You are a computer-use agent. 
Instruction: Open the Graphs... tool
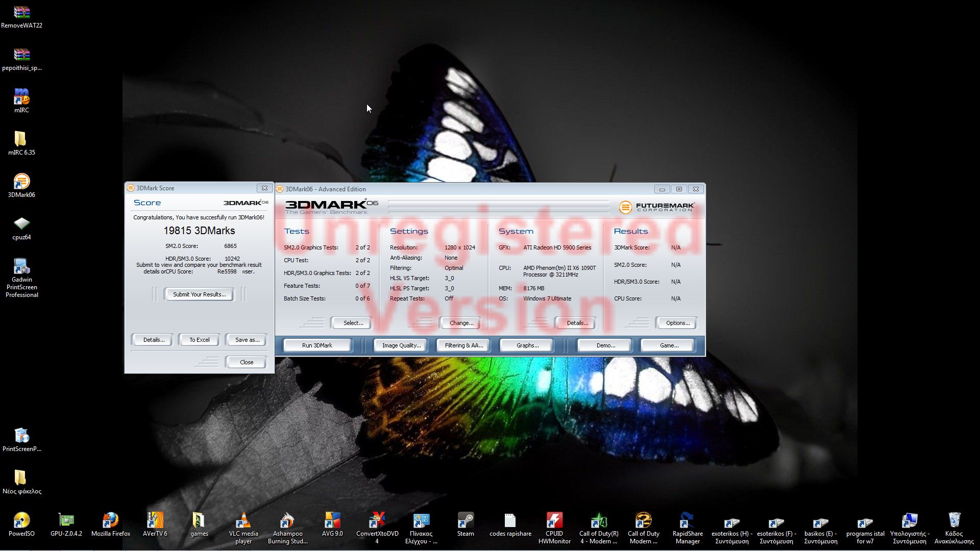[527, 345]
